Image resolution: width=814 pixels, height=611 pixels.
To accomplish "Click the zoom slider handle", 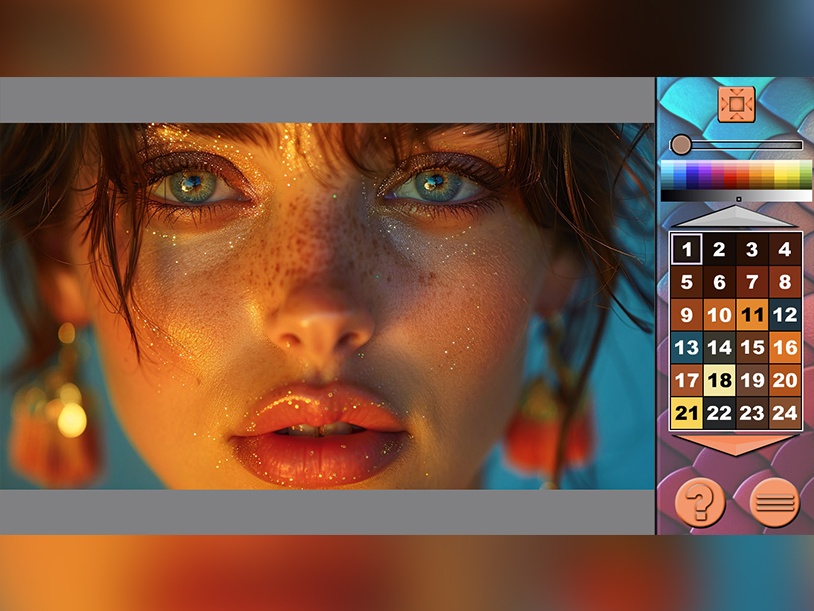I will [680, 145].
